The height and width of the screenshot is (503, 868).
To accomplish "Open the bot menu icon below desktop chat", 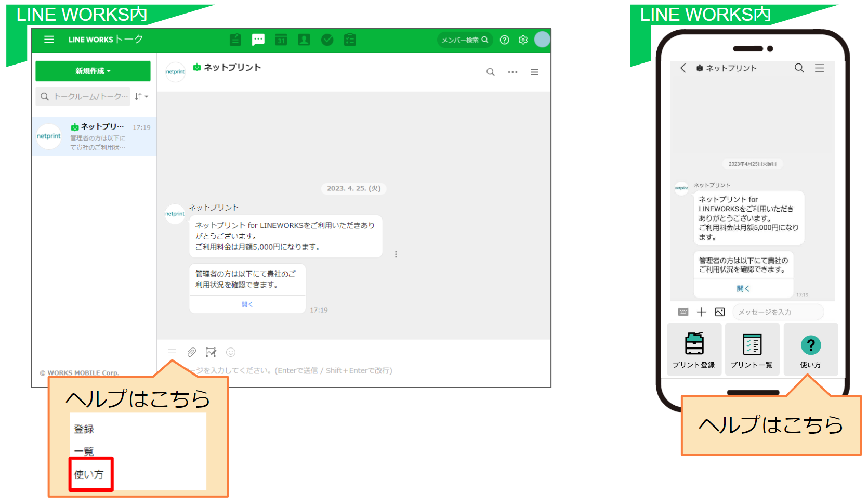I will click(172, 352).
